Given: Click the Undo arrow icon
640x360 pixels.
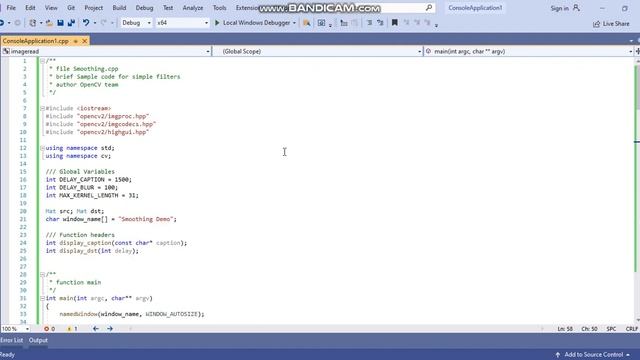Looking at the screenshot, I should 86,23.
